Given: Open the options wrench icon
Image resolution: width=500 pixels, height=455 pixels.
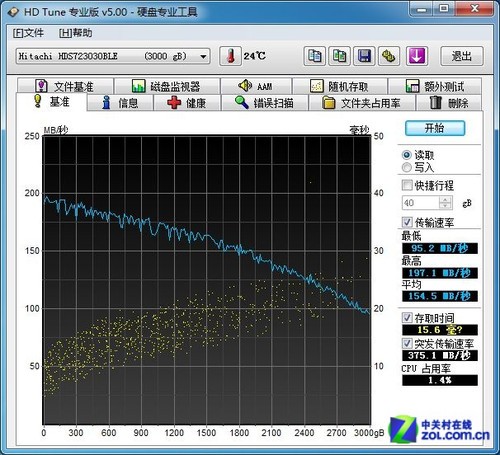Looking at the screenshot, I should click(x=389, y=56).
